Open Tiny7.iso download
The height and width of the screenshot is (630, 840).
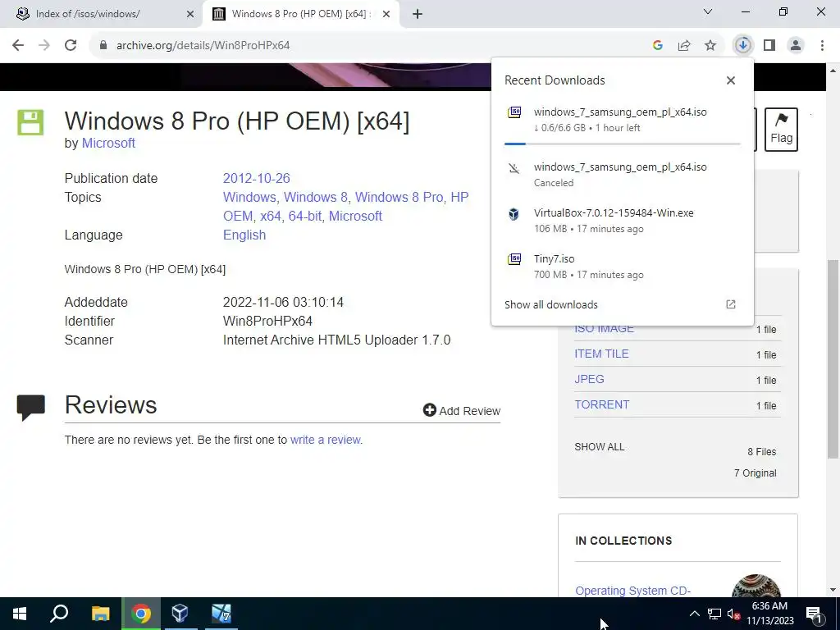tap(622, 267)
